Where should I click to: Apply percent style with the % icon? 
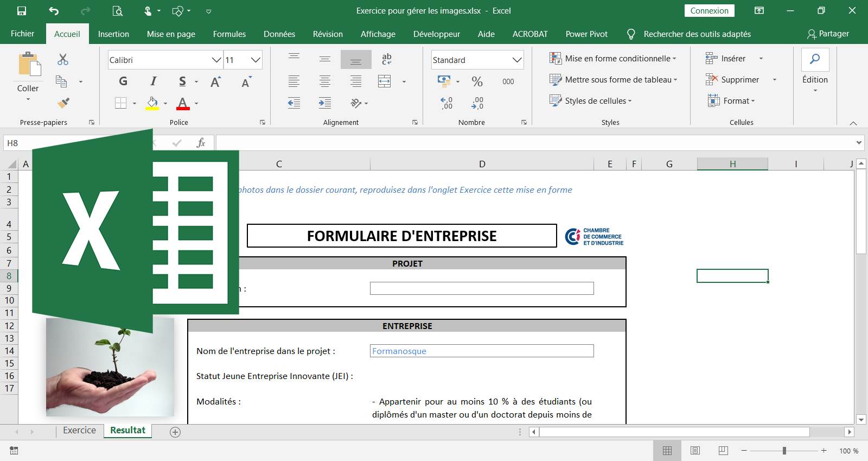(x=477, y=81)
